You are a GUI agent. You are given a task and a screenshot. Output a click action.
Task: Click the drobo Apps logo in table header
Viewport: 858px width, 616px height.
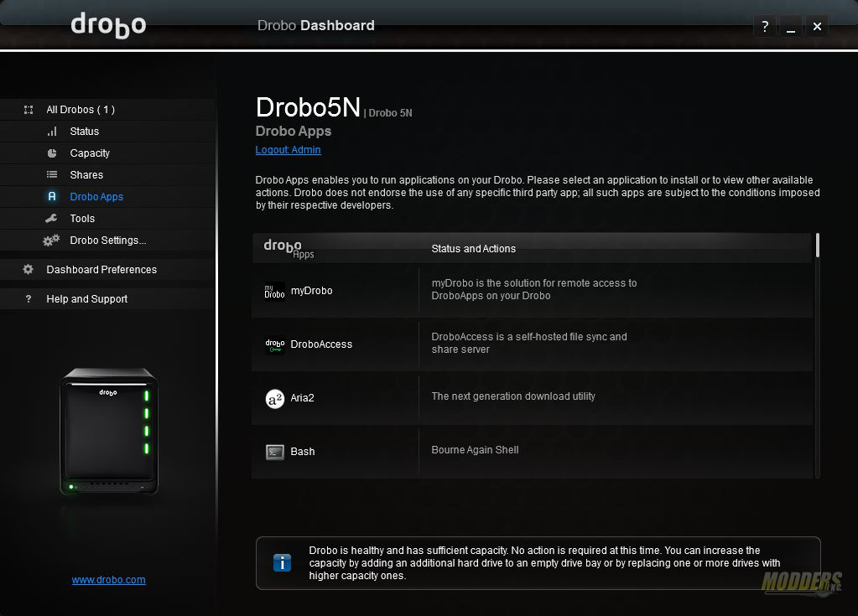289,249
